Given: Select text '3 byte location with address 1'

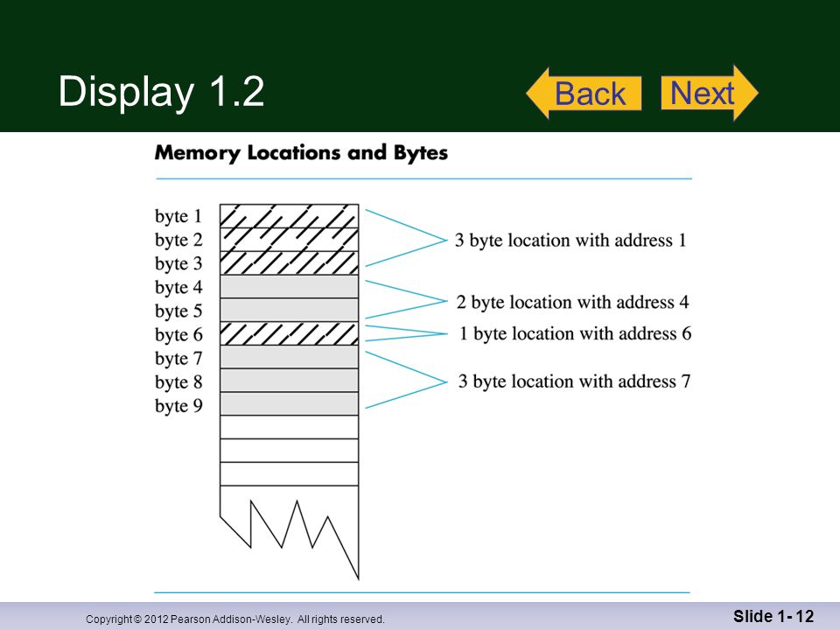Looking at the screenshot, I should (x=570, y=240).
